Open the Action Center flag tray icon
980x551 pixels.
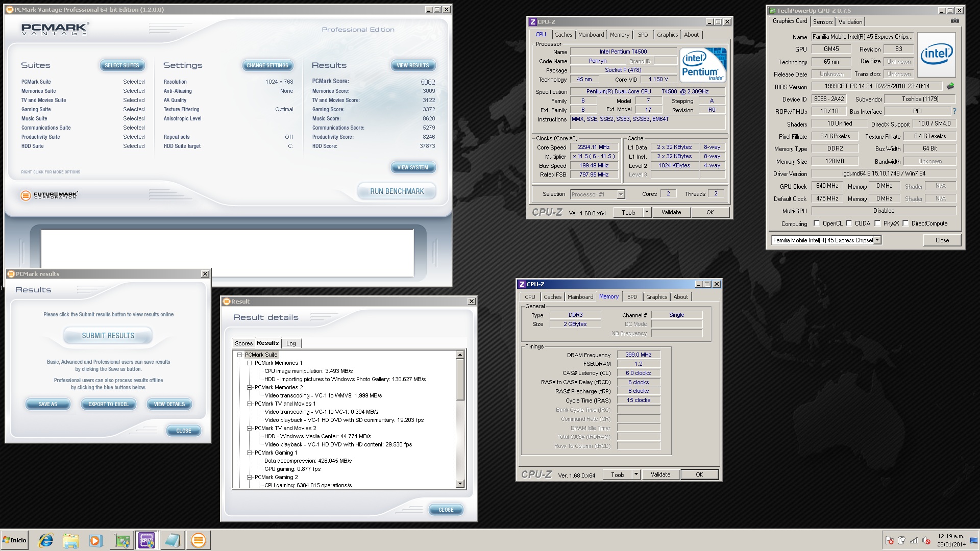[x=890, y=541]
